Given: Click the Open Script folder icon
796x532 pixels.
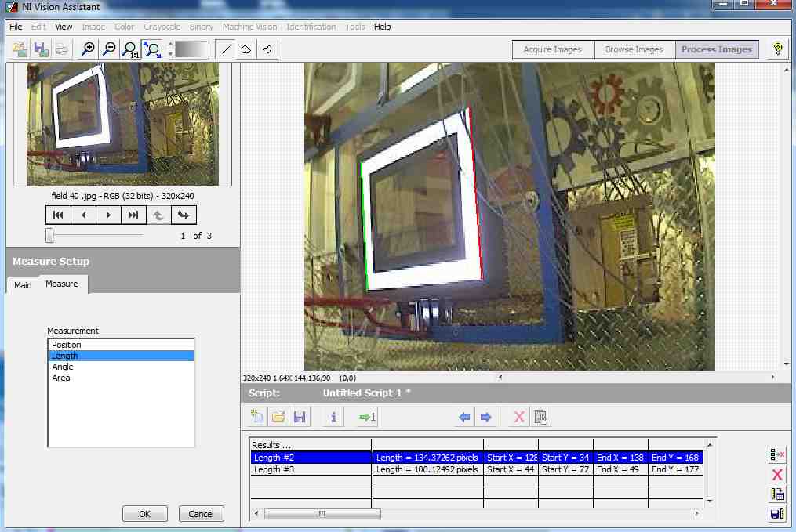Looking at the screenshot, I should [x=278, y=417].
